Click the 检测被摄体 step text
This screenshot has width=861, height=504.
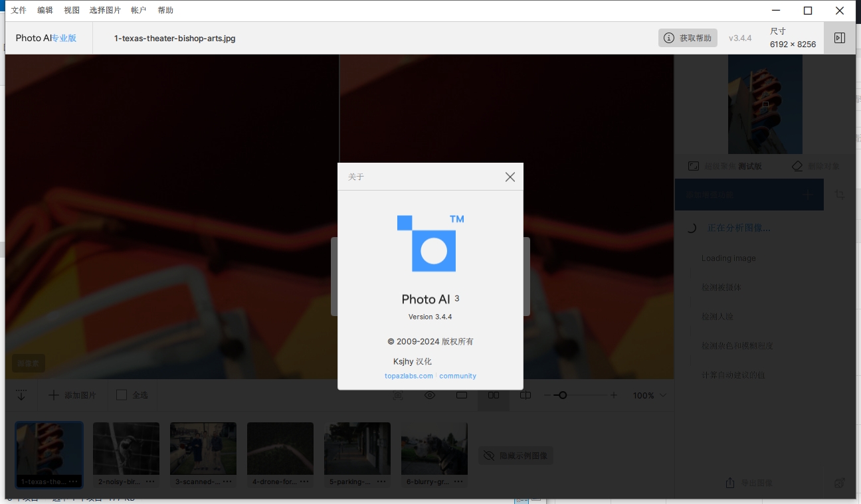click(721, 288)
